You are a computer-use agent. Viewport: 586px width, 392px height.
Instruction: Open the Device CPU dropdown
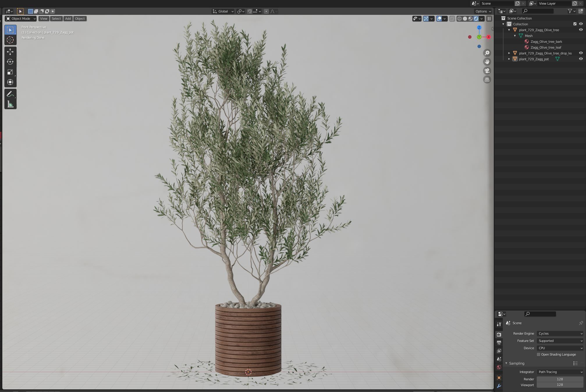click(x=560, y=348)
